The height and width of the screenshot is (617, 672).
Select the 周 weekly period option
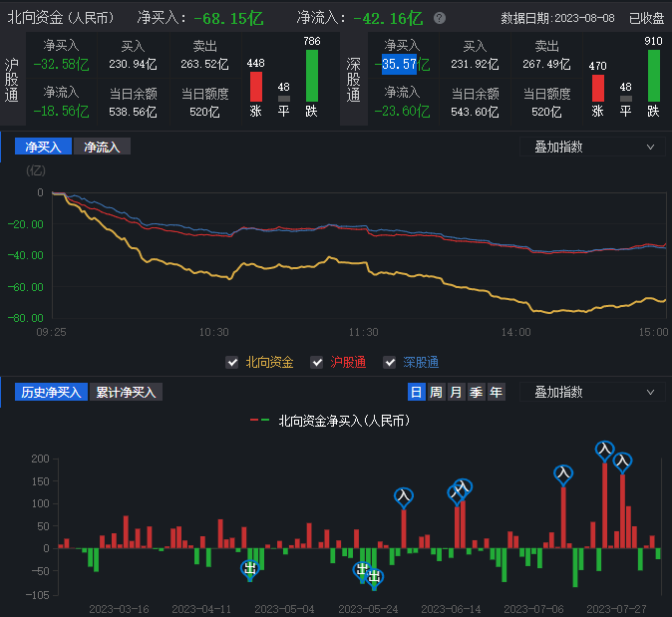click(436, 393)
